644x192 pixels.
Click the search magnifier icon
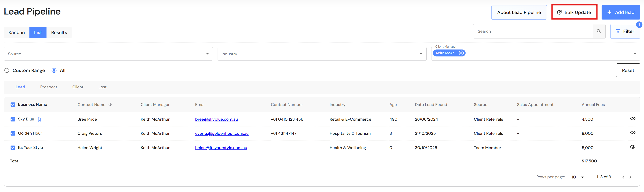pyautogui.click(x=599, y=31)
